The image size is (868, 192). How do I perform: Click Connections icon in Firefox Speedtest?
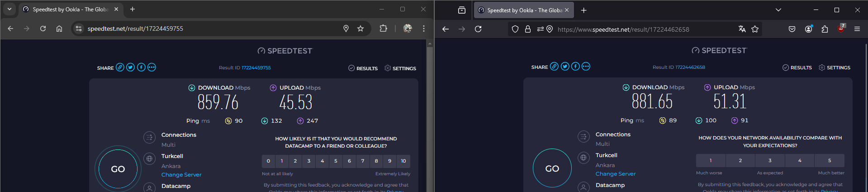click(583, 136)
